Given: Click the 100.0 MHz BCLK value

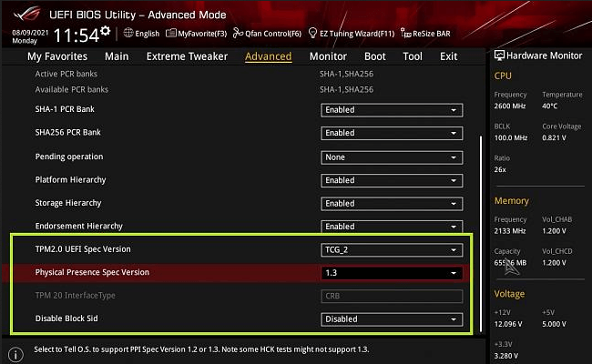Looking at the screenshot, I should (x=511, y=137).
